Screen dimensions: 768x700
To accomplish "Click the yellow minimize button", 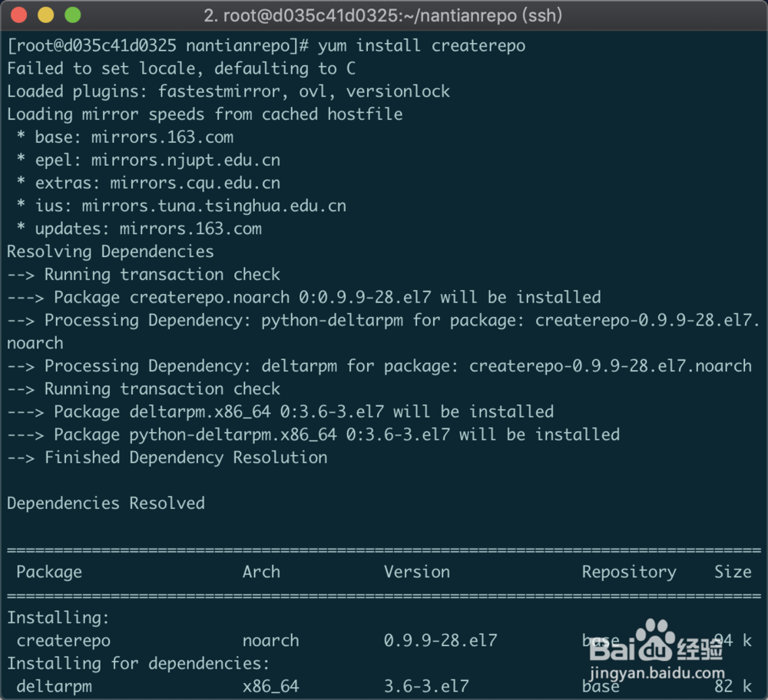I will click(45, 14).
